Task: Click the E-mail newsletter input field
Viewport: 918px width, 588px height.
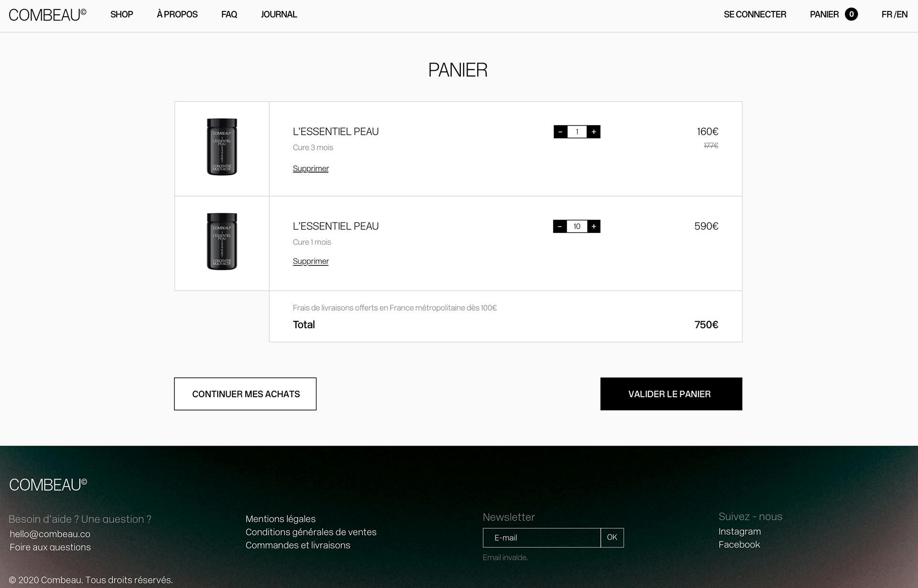Action: coord(540,537)
